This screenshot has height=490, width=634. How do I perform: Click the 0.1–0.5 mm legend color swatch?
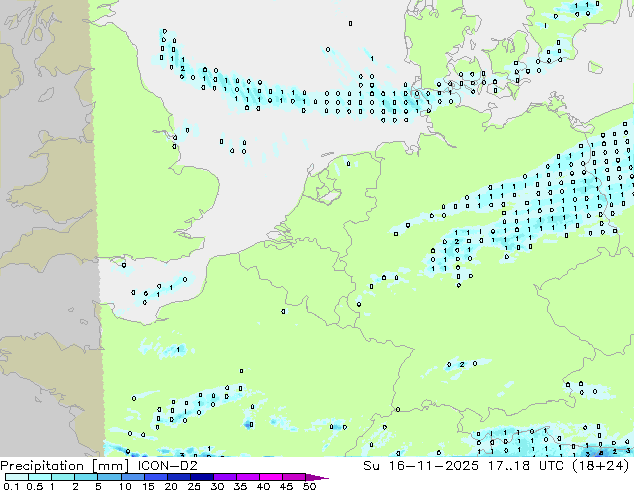(17, 477)
